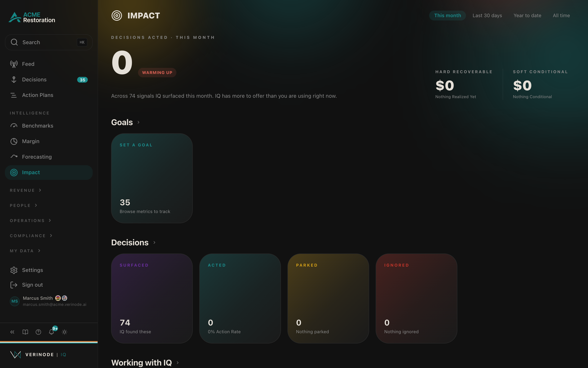
Task: Open Feed in the sidebar
Action: [x=49, y=64]
